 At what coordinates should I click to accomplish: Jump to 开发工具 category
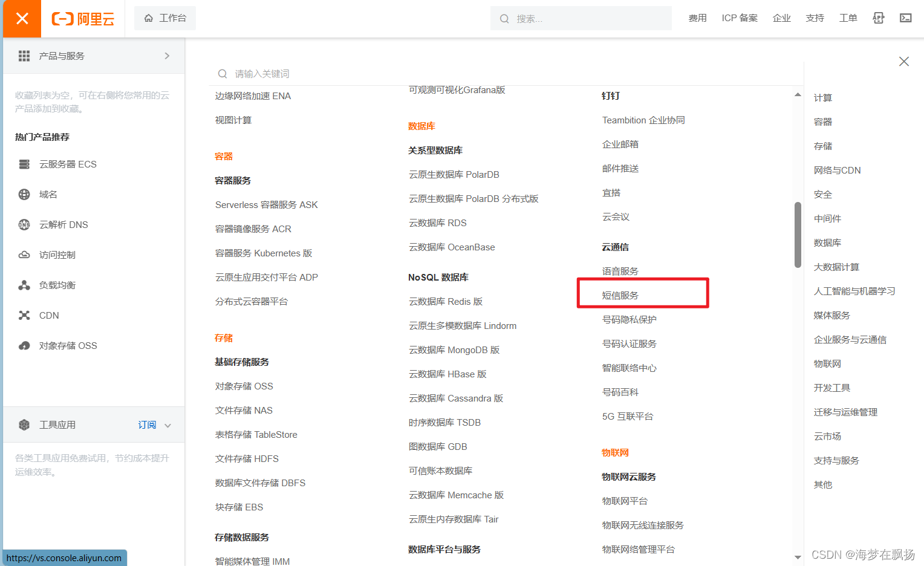pos(832,388)
